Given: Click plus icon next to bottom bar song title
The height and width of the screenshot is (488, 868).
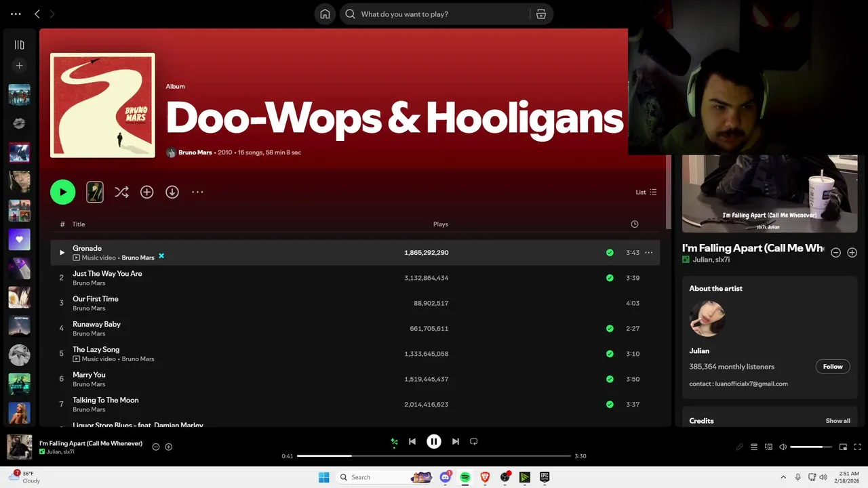Looking at the screenshot, I should pyautogui.click(x=169, y=447).
